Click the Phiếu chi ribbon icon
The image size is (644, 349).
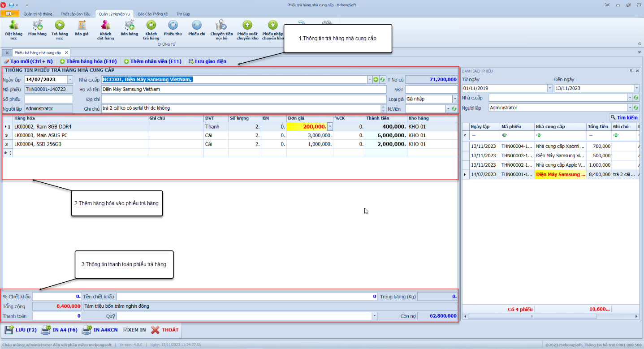[196, 30]
